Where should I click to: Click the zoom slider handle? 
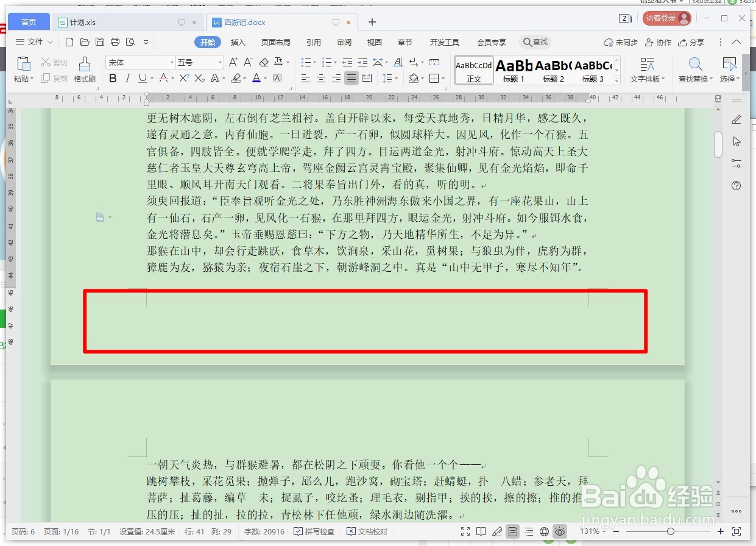670,531
